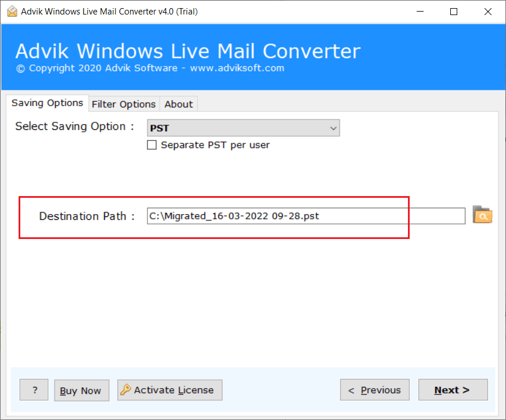The image size is (506, 420).
Task: Click the key icon on Activate License
Action: (x=127, y=390)
